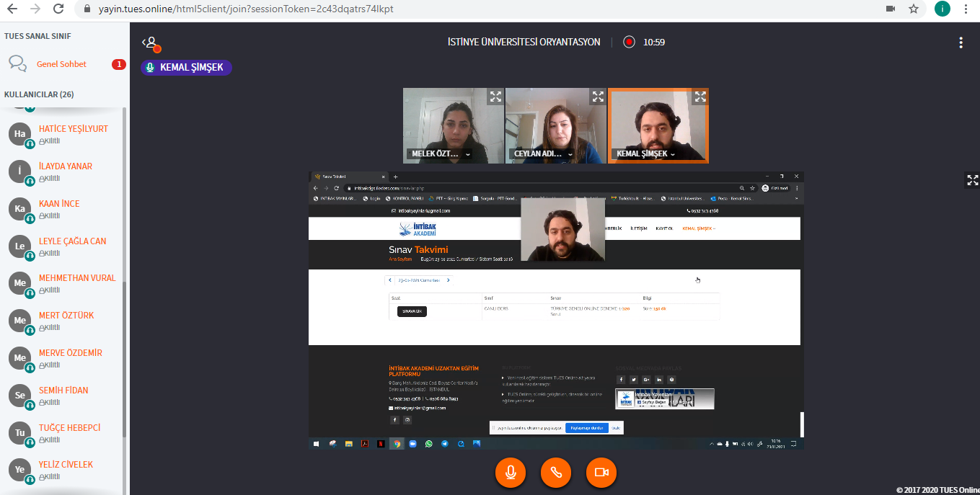The image size is (980, 495).
Task: Fullscreen Ceylan Adı's webcam video
Action: tap(597, 97)
